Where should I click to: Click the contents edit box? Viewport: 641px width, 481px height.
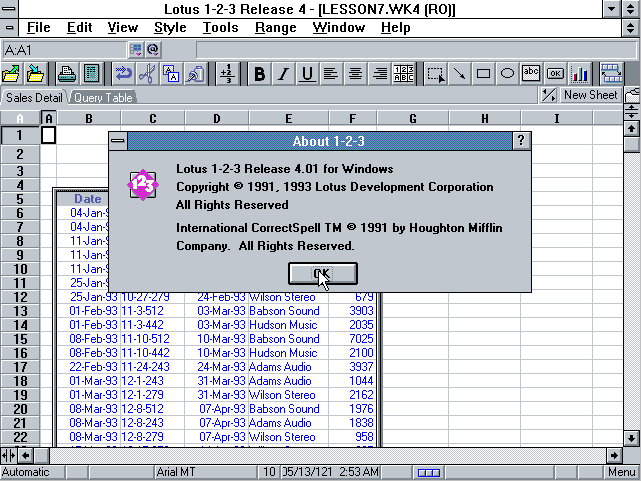(416, 50)
